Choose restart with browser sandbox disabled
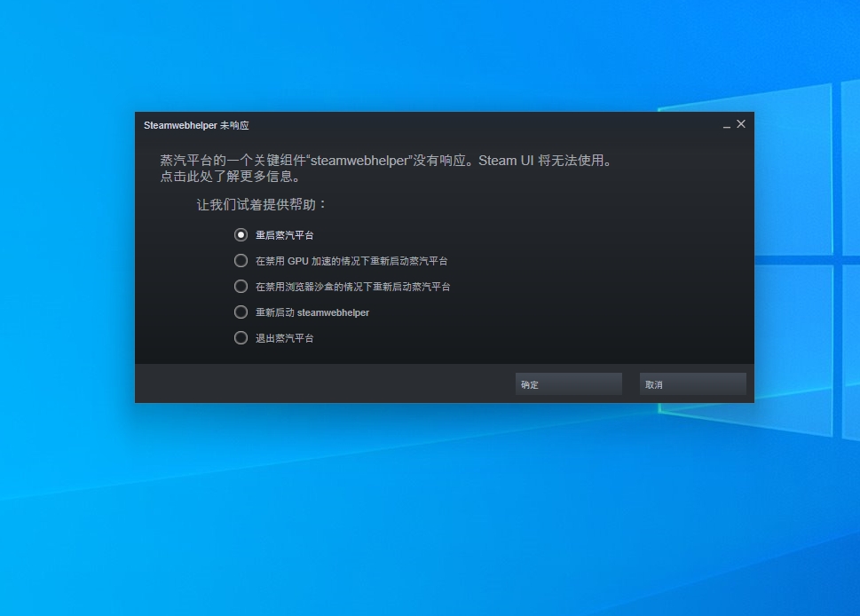Screen dimensions: 860x616 click(351, 286)
